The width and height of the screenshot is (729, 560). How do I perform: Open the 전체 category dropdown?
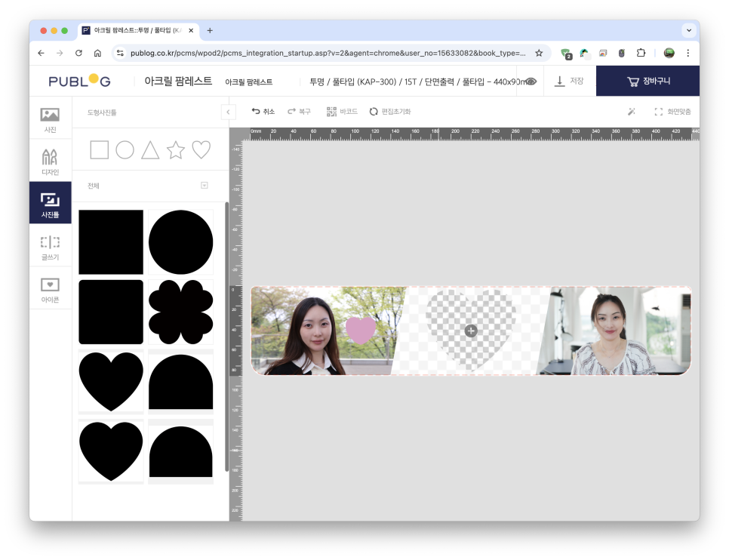click(x=204, y=186)
